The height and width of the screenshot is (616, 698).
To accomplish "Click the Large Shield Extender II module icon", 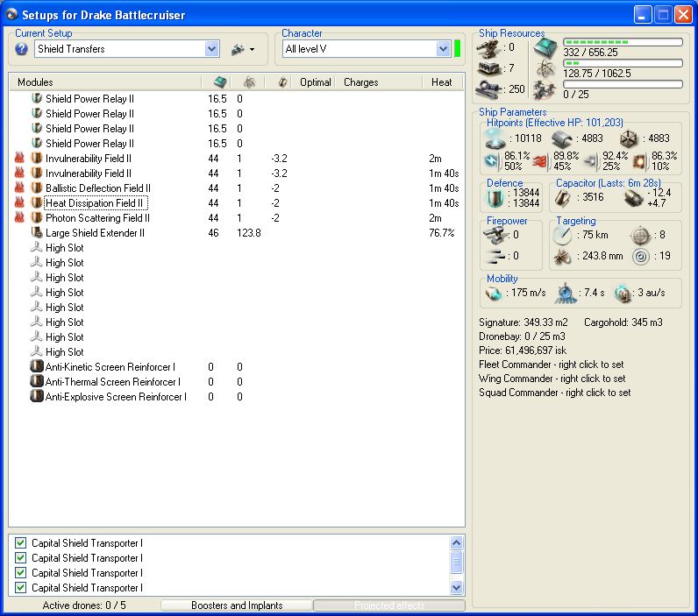I will [x=37, y=232].
